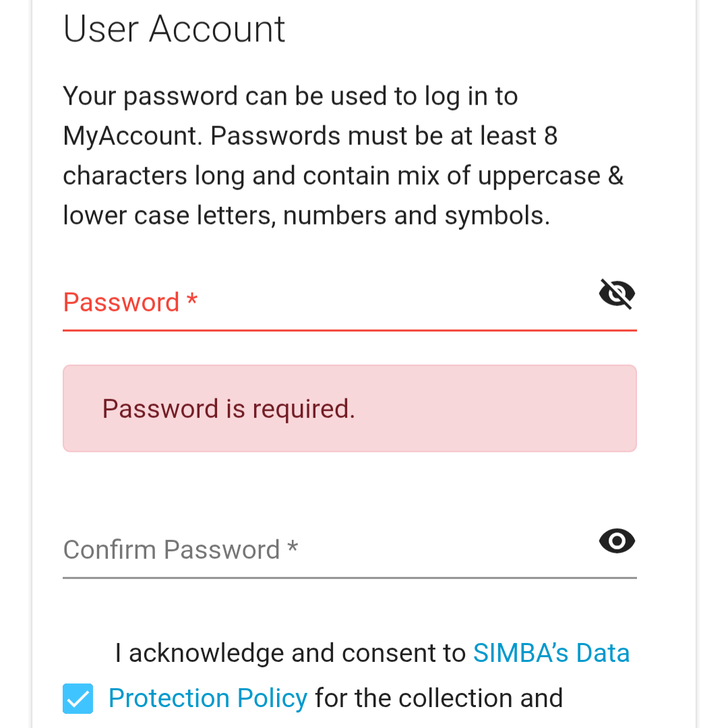Click the word MyAccount in the description

pyautogui.click(x=131, y=136)
